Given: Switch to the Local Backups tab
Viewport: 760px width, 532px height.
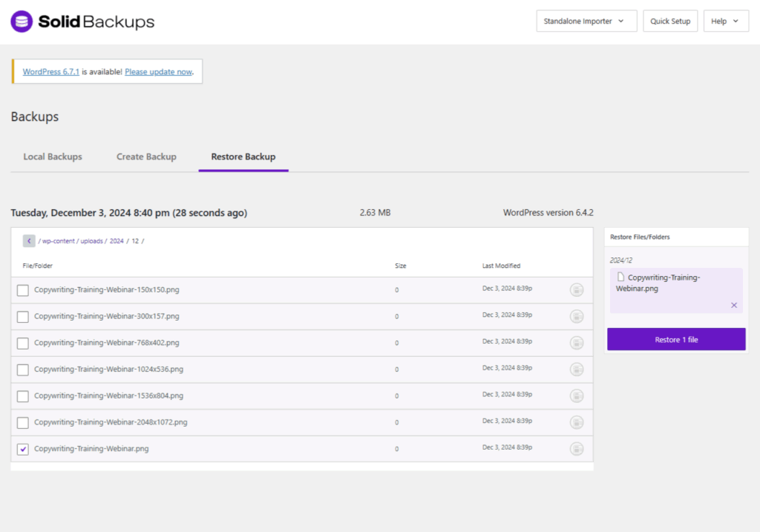Looking at the screenshot, I should click(53, 157).
